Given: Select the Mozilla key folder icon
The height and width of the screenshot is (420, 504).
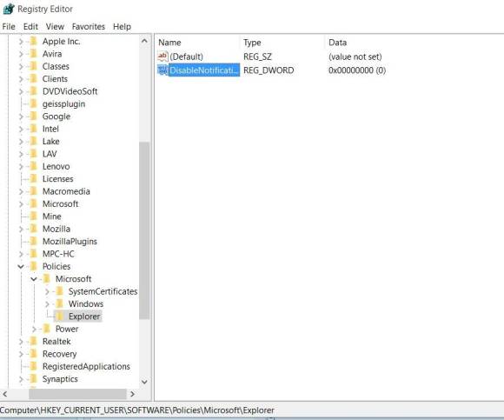Looking at the screenshot, I should 33,229.
